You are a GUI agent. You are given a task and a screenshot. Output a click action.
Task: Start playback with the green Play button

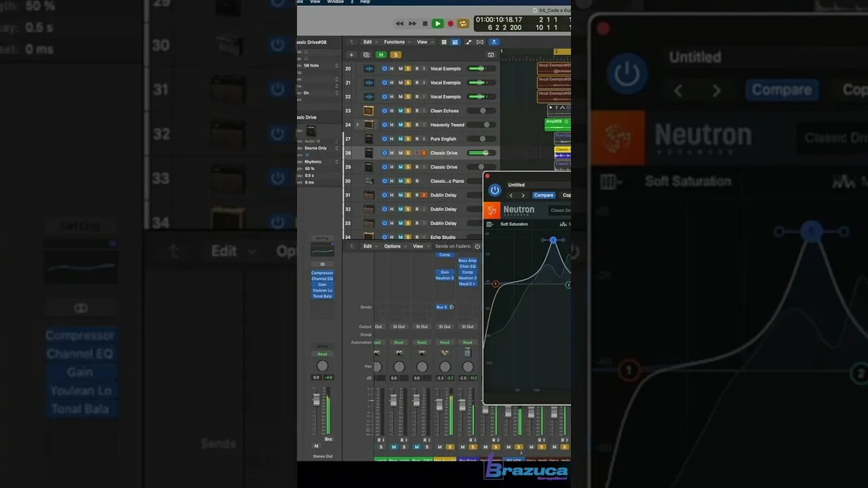coord(437,23)
